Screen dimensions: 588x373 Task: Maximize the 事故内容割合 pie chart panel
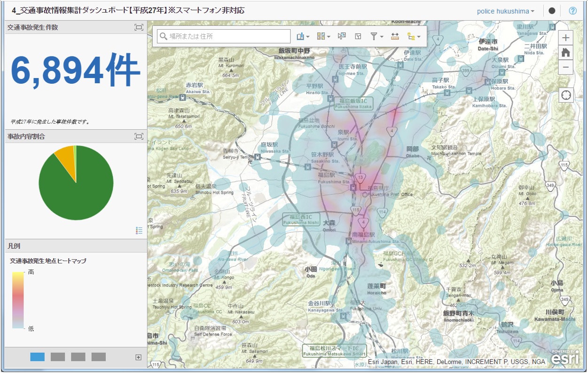tap(138, 136)
